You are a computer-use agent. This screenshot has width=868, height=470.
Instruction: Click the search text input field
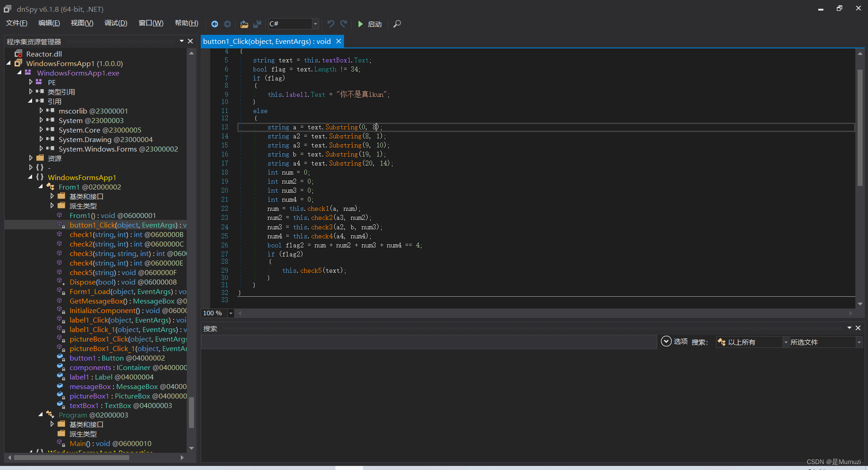(429, 342)
